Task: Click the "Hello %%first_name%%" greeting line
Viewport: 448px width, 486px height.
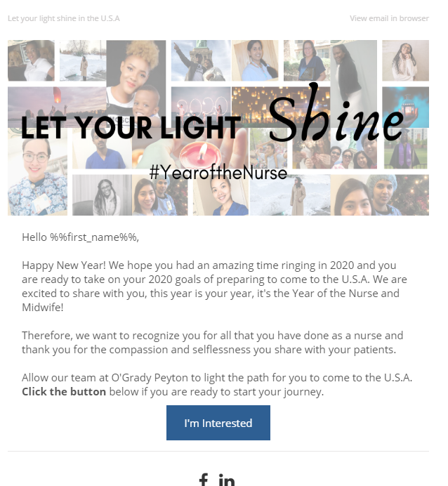Action: coord(80,237)
